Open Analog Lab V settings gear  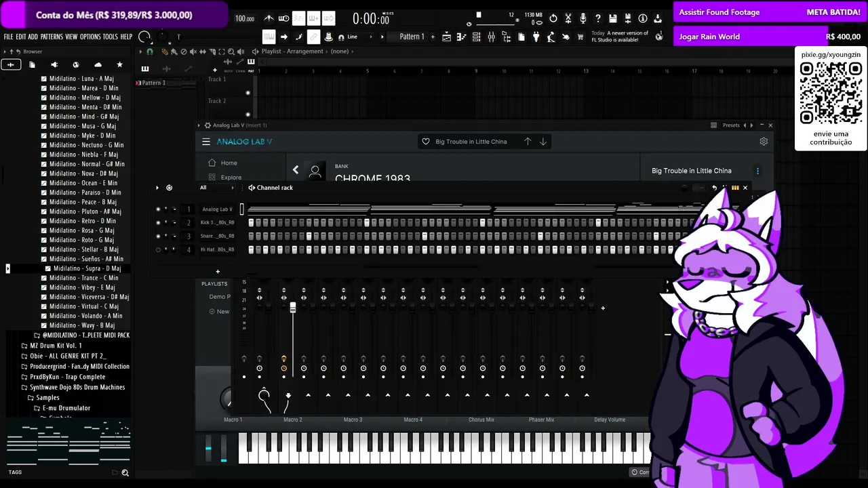point(764,142)
